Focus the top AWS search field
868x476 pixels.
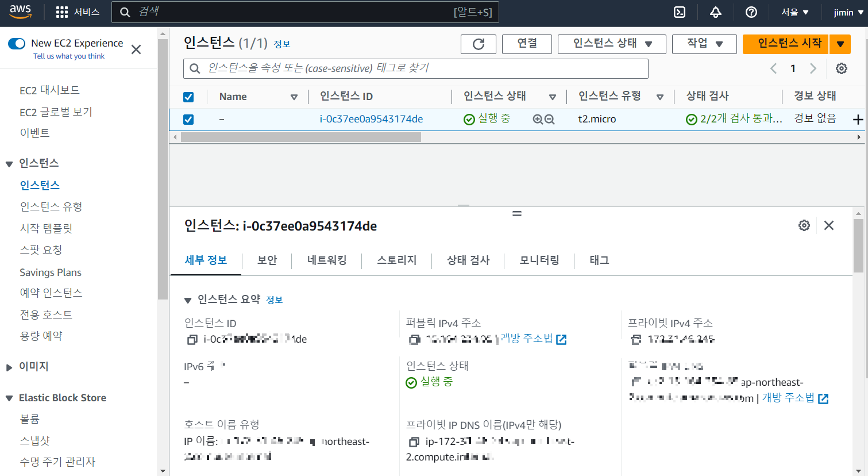(305, 12)
